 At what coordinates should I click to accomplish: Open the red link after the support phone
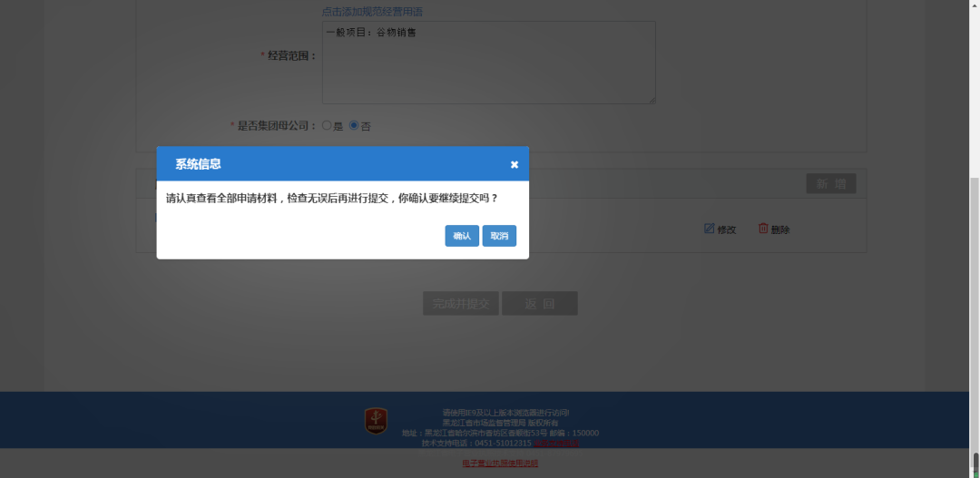coord(556,443)
